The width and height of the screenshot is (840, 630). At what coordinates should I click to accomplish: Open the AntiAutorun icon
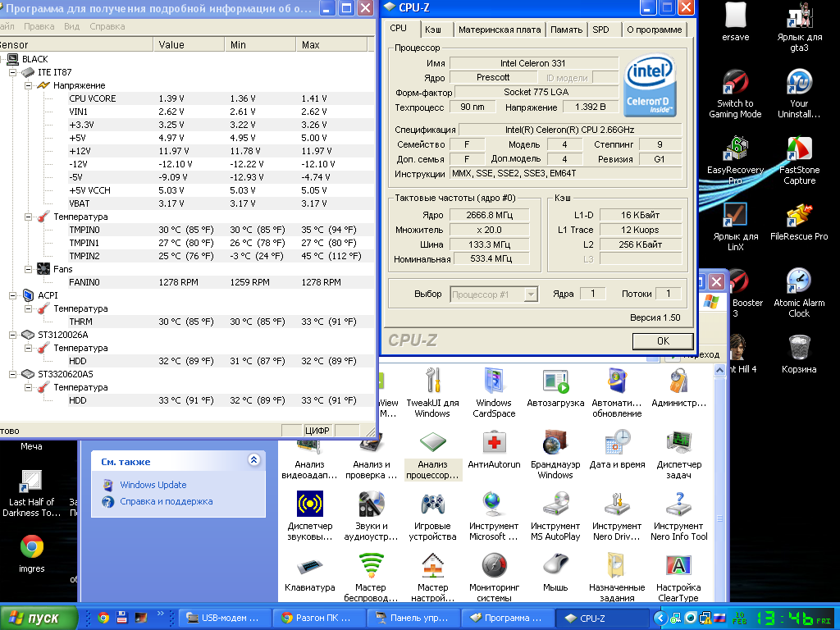click(494, 444)
